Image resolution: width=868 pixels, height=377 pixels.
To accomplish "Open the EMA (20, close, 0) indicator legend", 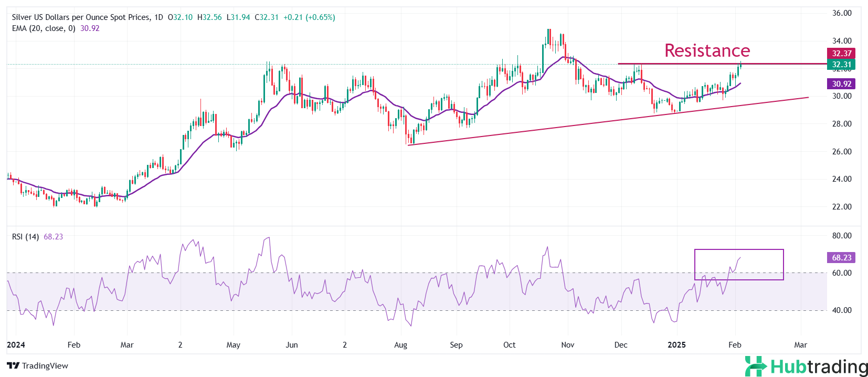I will click(x=44, y=28).
